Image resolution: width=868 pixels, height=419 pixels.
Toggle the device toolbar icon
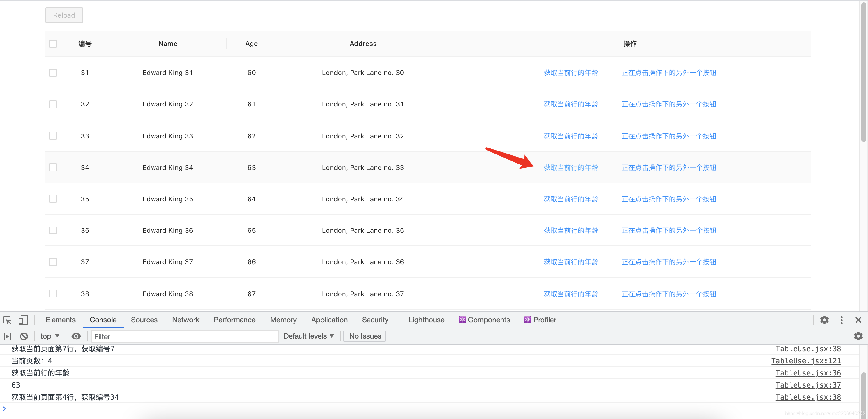(x=23, y=320)
